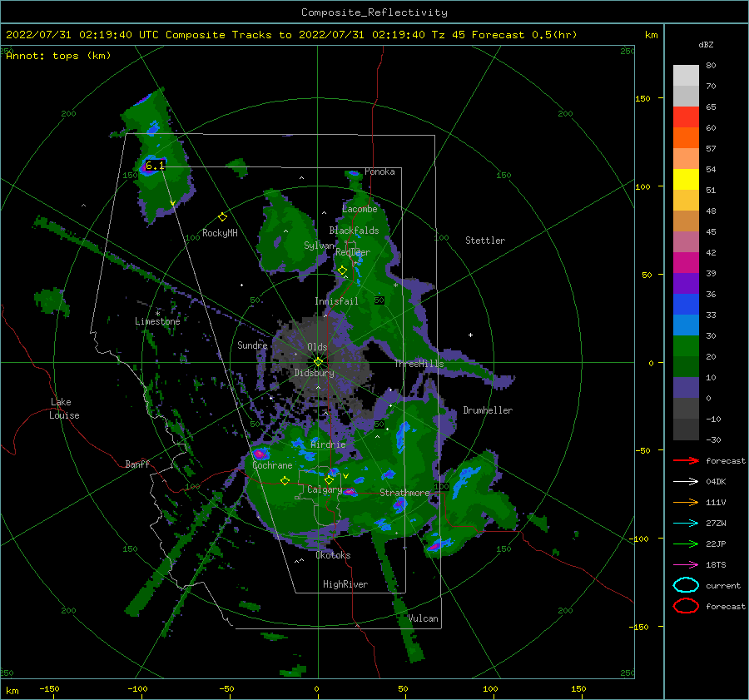
Task: Click the Composite_Reflectivity title
Action: pyautogui.click(x=374, y=12)
